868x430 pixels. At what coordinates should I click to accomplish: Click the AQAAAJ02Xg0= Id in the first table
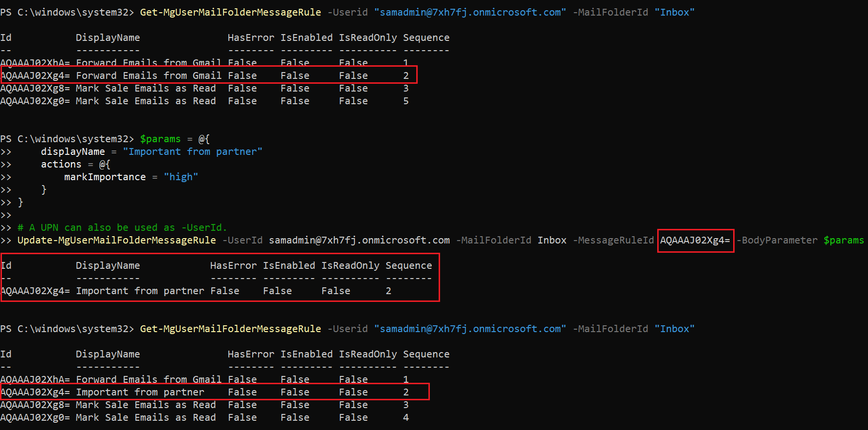pos(35,101)
